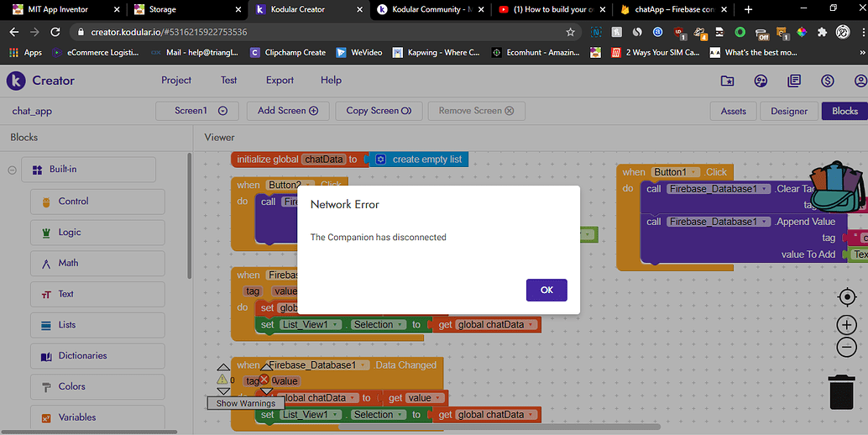
Task: Bookmark this page with the star icon
Action: [x=570, y=32]
